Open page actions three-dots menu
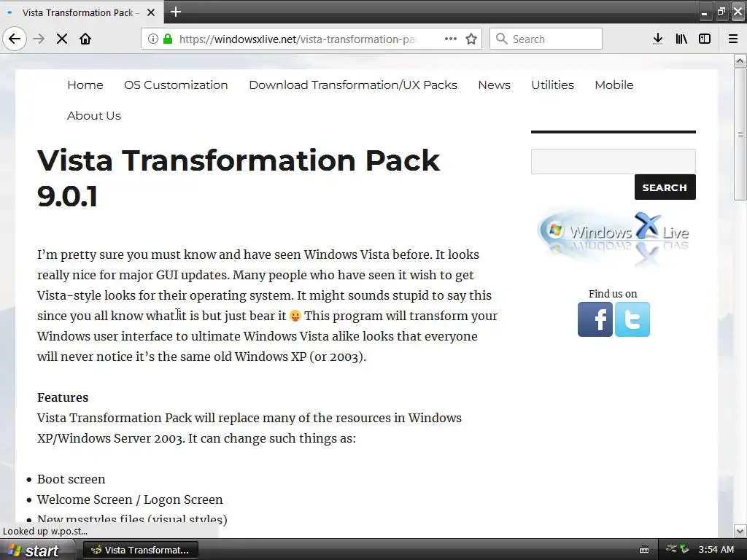This screenshot has width=747, height=560. click(x=450, y=39)
